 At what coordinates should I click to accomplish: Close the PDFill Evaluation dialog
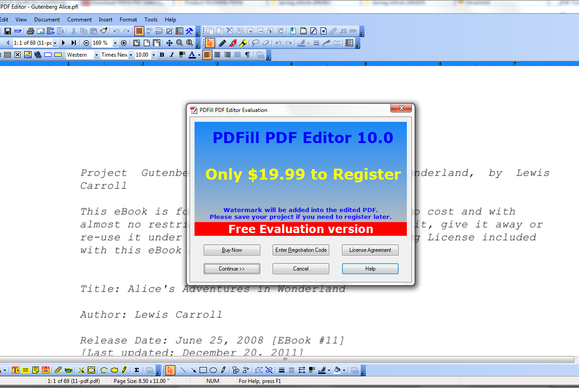point(401,108)
